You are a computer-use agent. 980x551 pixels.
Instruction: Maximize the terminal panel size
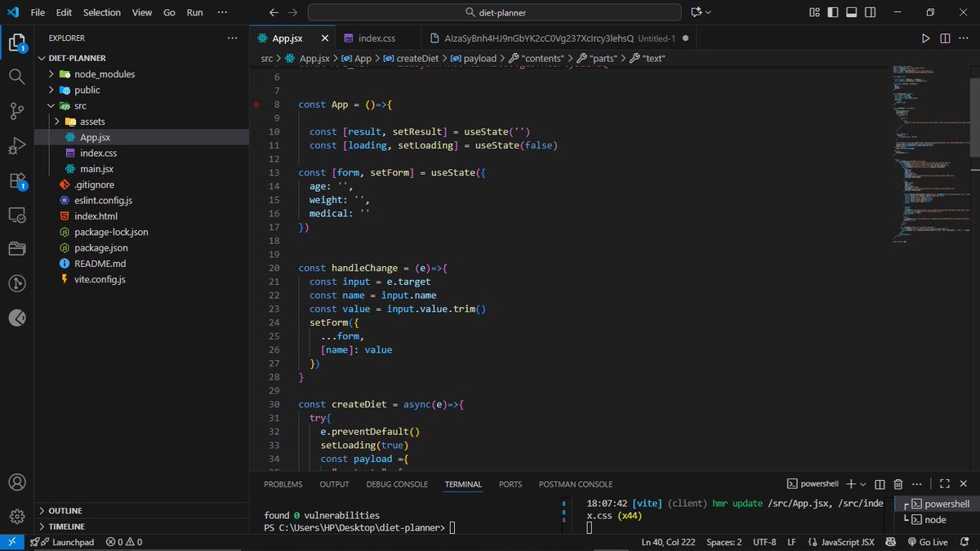pyautogui.click(x=945, y=484)
